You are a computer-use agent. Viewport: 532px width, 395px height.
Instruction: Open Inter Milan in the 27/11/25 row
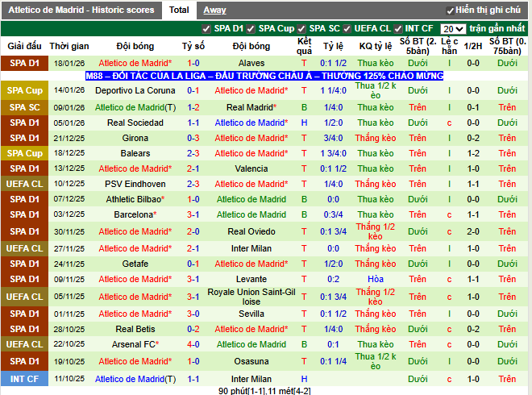[251, 249]
